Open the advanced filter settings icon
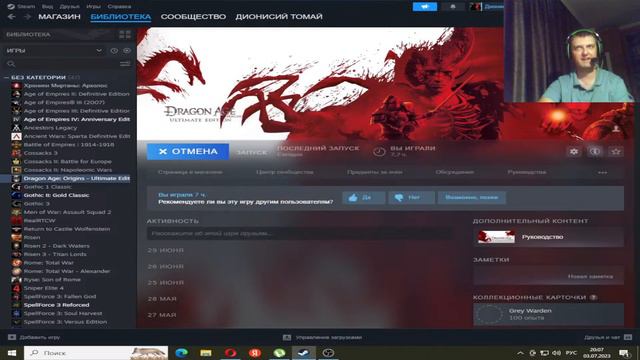640x360 pixels. [x=125, y=64]
